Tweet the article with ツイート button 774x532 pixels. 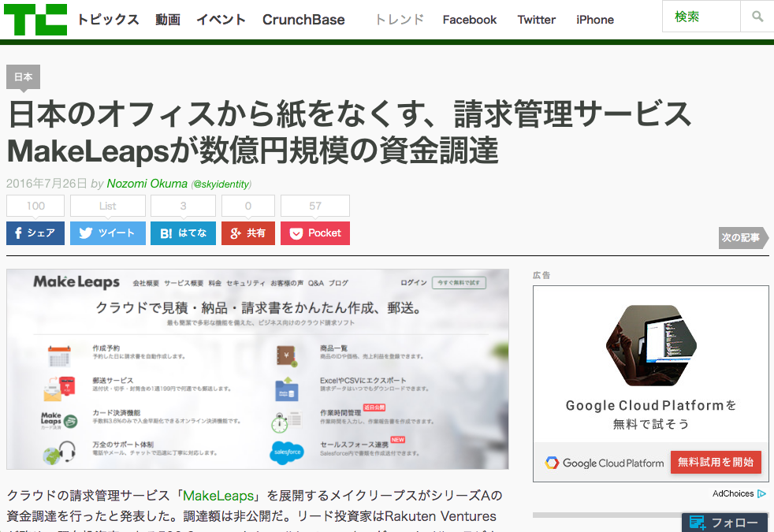[x=108, y=233]
